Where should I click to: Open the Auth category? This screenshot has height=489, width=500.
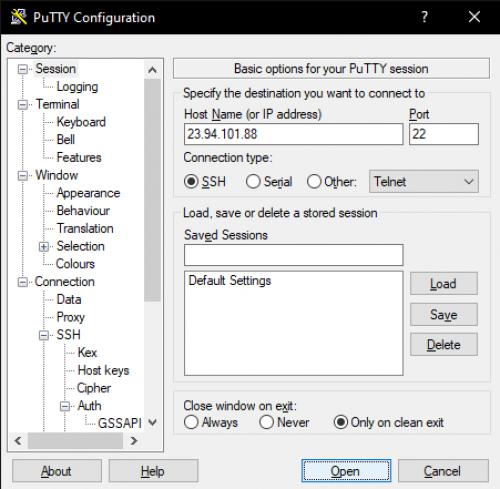(89, 406)
